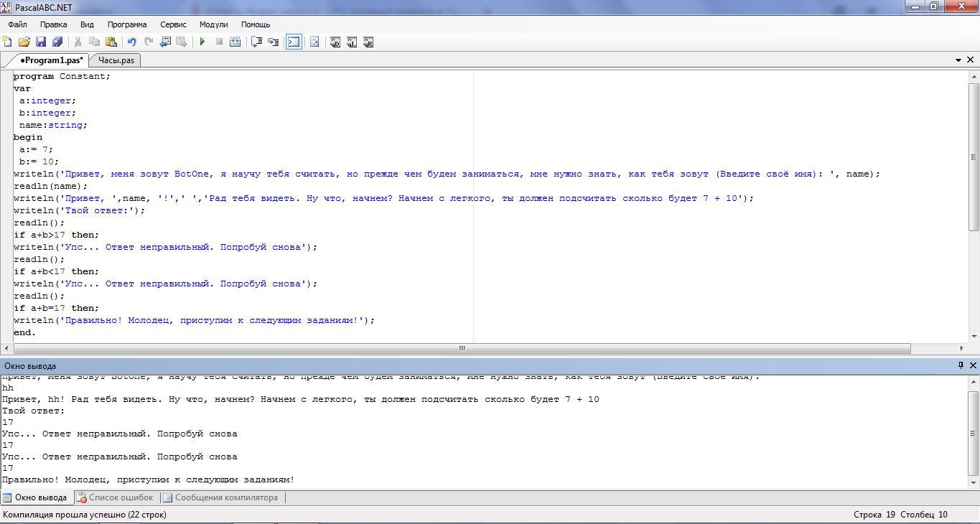Click the 'b:integer;' declaration line
Viewport: 980px width, 524px height.
point(47,113)
